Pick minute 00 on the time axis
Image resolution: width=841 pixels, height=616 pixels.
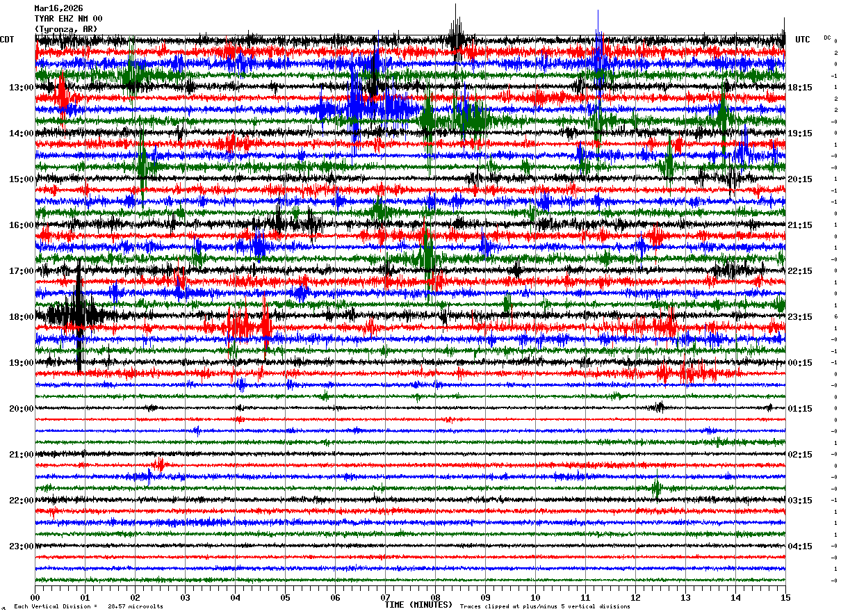35,597
